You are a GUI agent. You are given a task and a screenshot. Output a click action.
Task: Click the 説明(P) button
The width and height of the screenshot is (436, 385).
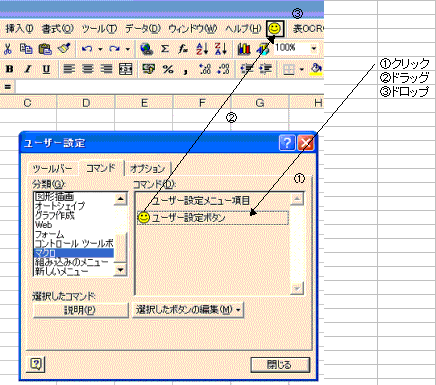[80, 310]
